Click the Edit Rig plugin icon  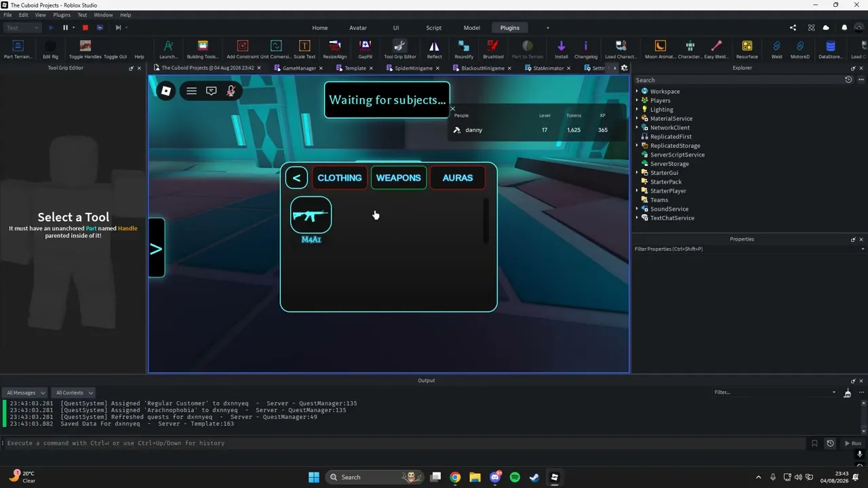pos(50,49)
